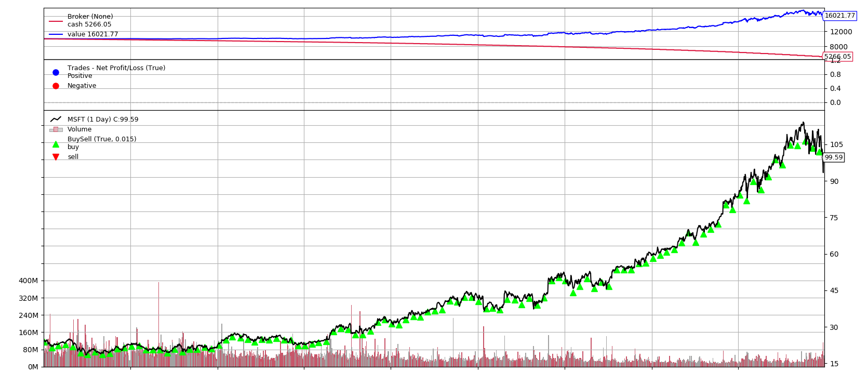Click the MSFT (1 Day) C:99.59 label

[103, 119]
